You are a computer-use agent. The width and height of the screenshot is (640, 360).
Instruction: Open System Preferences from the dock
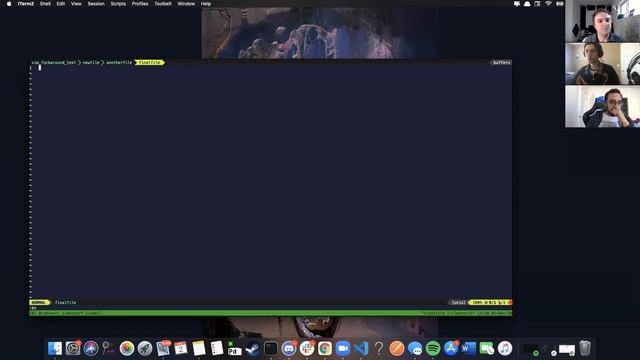click(x=73, y=348)
